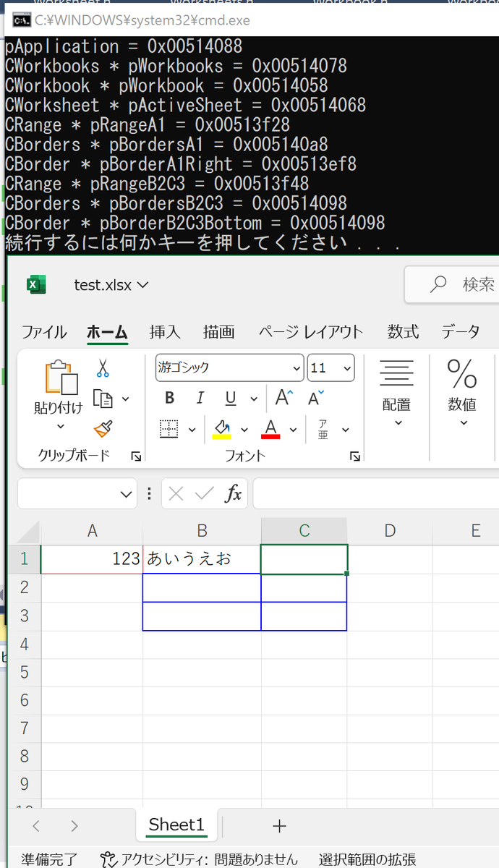Click the Cut scissors icon
This screenshot has height=868, width=499.
(x=103, y=368)
